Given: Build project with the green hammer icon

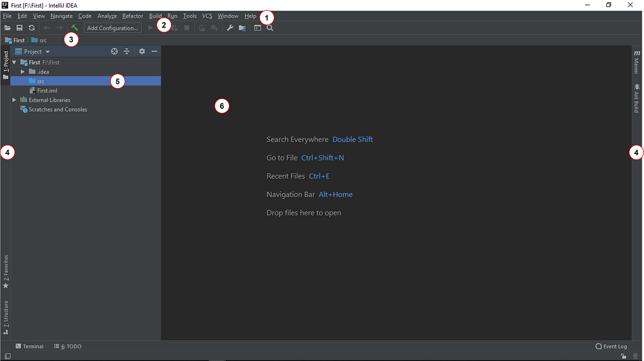Looking at the screenshot, I should tap(74, 28).
